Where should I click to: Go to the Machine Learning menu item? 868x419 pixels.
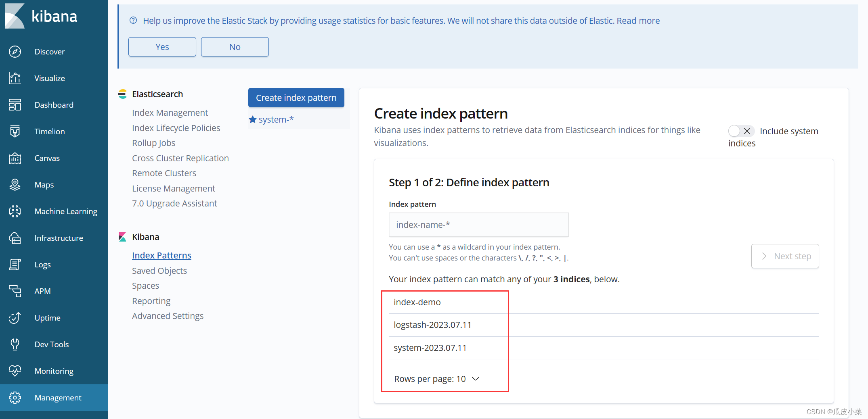66,211
